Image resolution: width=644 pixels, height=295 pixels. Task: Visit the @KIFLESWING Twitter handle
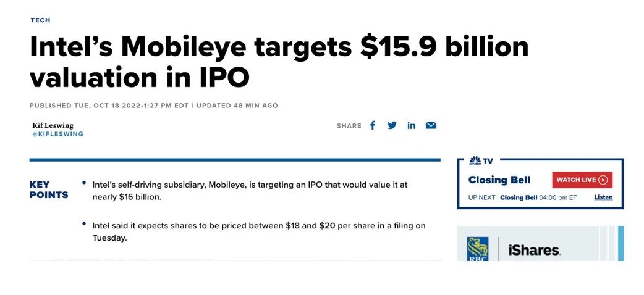(57, 134)
